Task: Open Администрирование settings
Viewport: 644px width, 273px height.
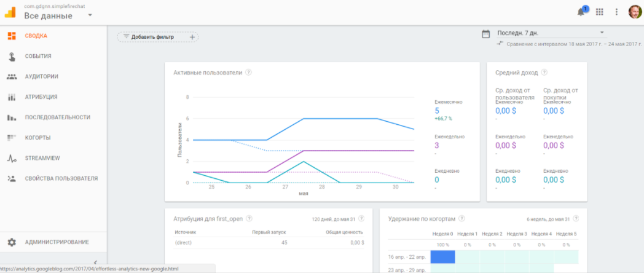Action: (57, 242)
